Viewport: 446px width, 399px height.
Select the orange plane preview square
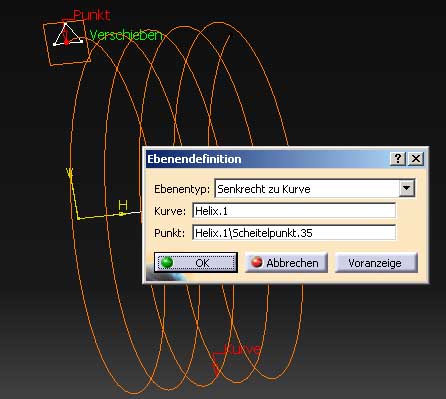[67, 42]
